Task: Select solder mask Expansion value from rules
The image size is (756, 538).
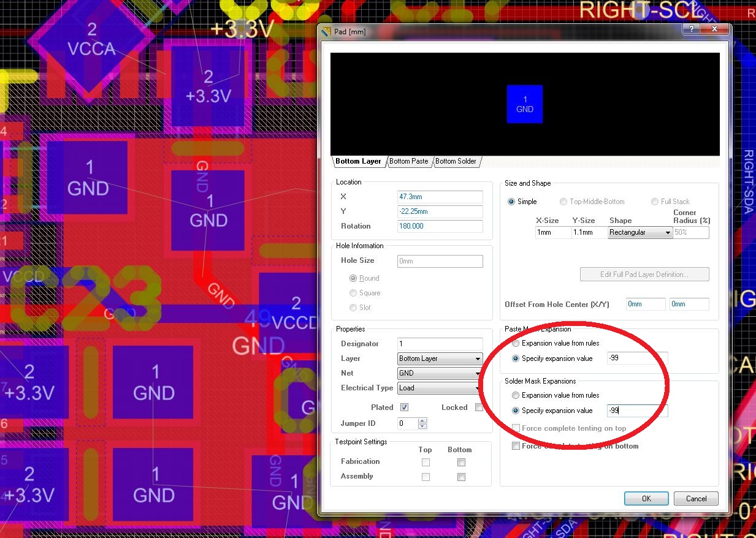Action: click(x=516, y=395)
